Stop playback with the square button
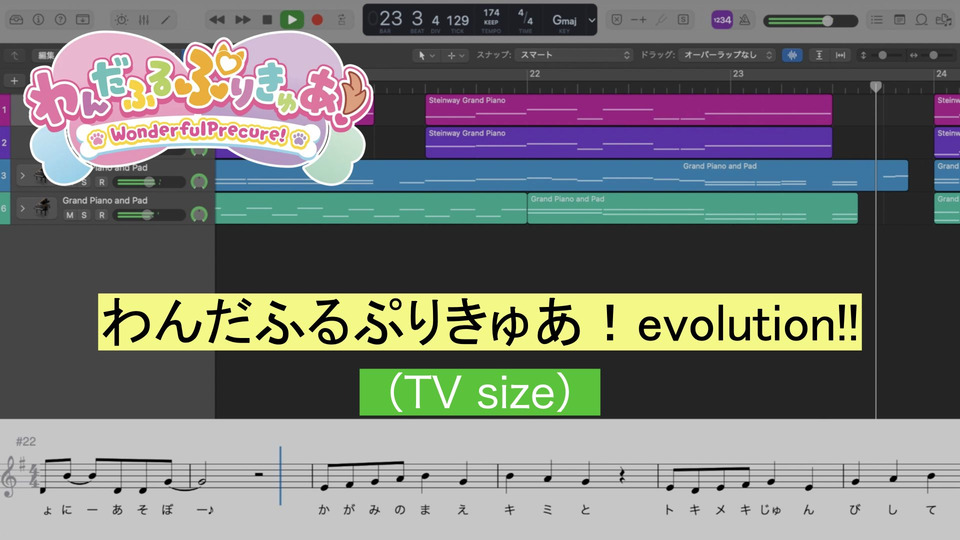 (267, 20)
